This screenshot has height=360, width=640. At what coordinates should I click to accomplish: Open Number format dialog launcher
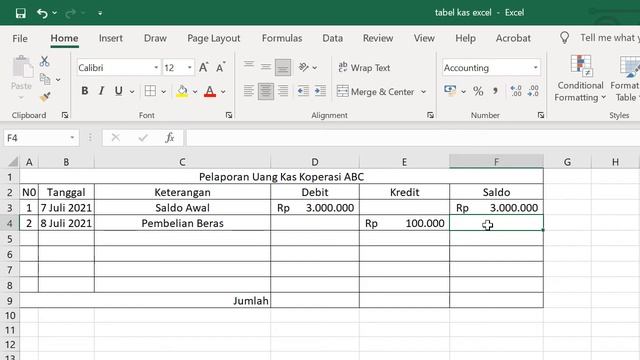click(x=540, y=115)
